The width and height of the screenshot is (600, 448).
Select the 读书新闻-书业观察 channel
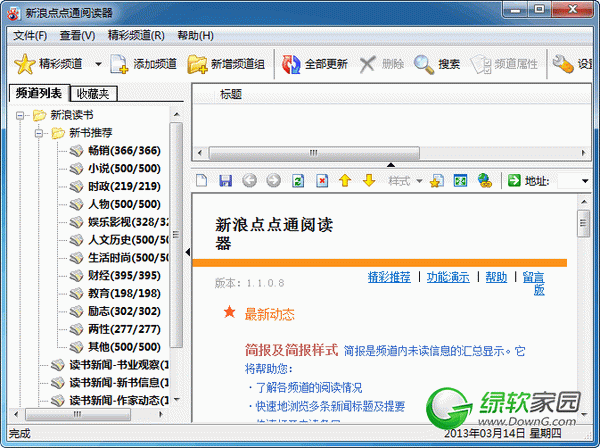click(x=119, y=365)
